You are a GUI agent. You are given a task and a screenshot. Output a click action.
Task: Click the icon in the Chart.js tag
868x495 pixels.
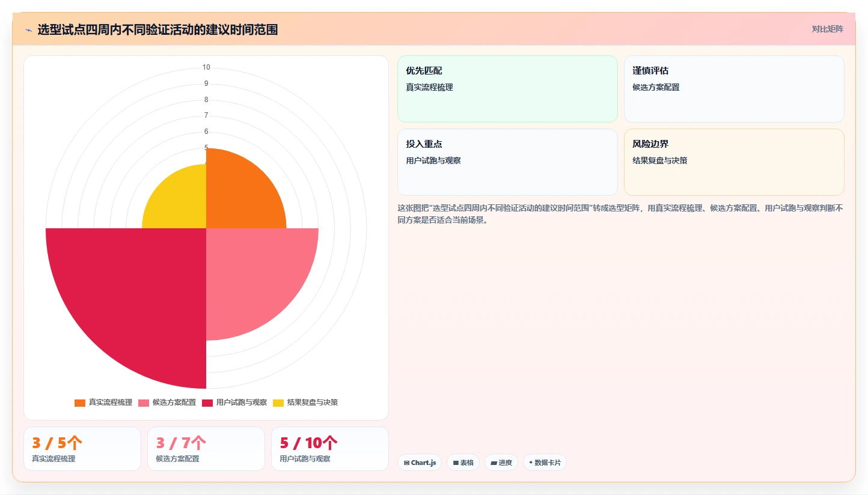click(407, 463)
